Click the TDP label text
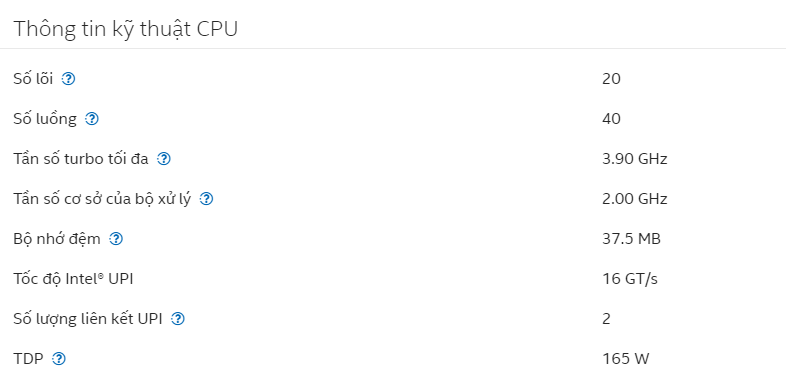The image size is (786, 392). click(29, 359)
